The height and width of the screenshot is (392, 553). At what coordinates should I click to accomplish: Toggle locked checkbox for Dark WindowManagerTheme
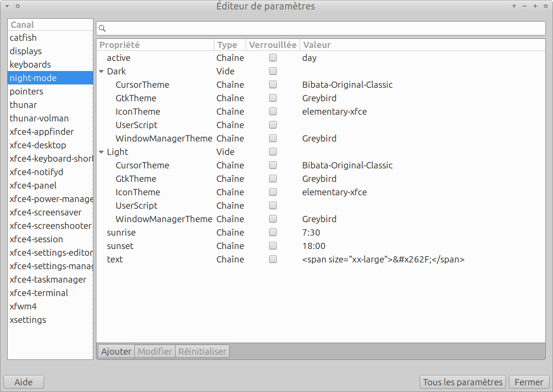point(272,138)
